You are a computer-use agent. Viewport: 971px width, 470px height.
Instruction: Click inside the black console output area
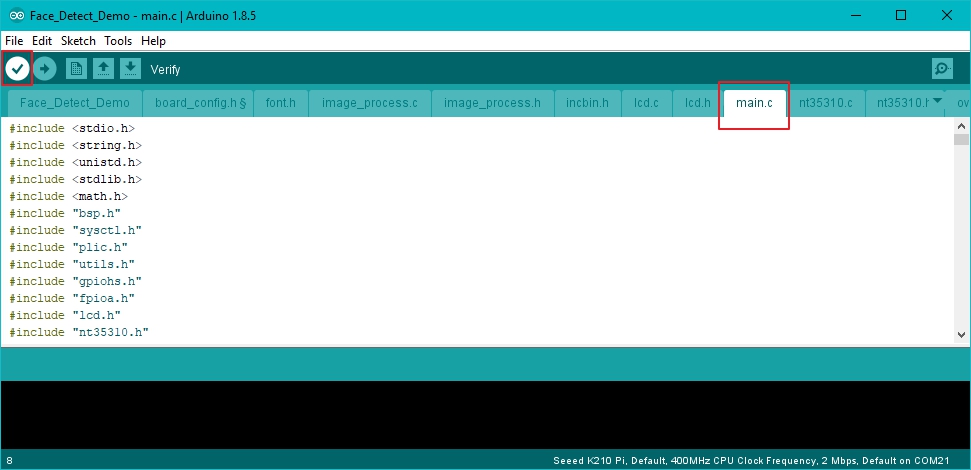pos(486,415)
